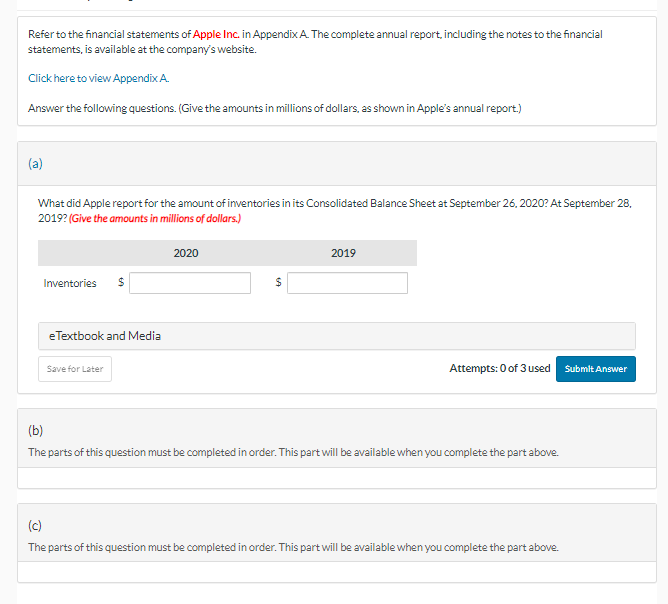
Task: Submit the answer with Submit Answer
Action: point(596,369)
